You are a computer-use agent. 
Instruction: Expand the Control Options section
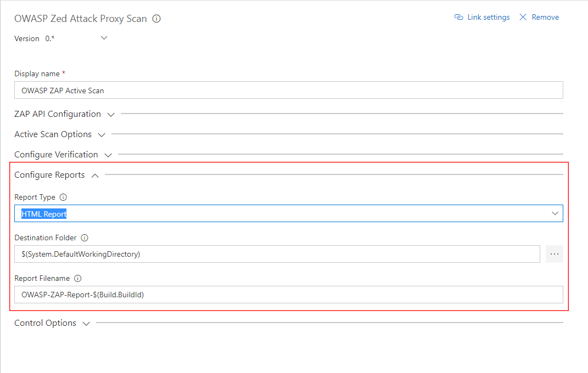click(x=86, y=324)
